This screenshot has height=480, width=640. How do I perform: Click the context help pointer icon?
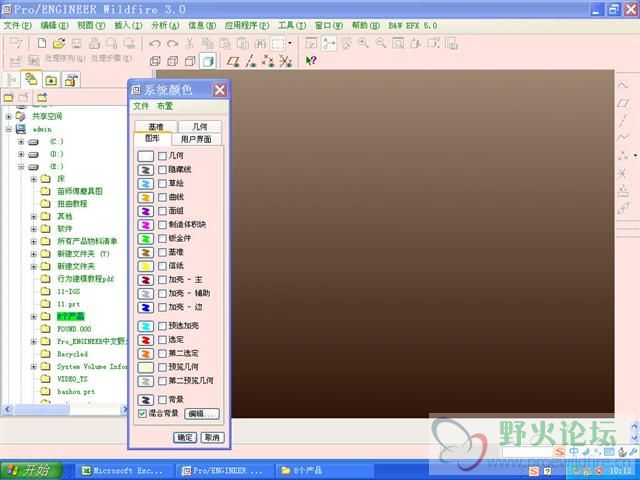coord(311,61)
